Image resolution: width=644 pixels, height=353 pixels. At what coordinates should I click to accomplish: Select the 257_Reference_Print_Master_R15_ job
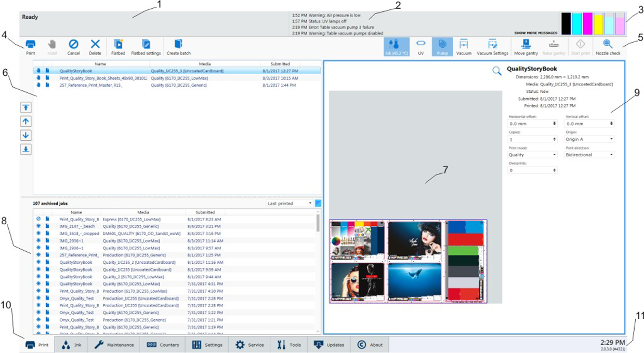[177, 85]
